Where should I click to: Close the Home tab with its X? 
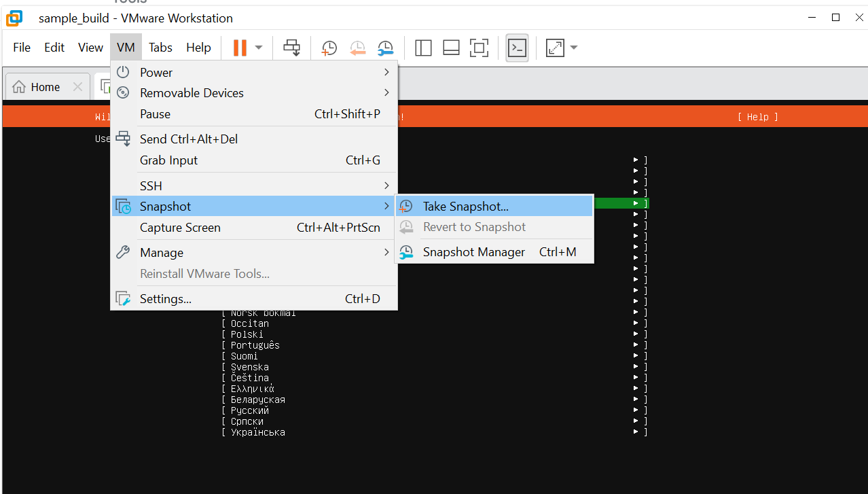(x=77, y=87)
